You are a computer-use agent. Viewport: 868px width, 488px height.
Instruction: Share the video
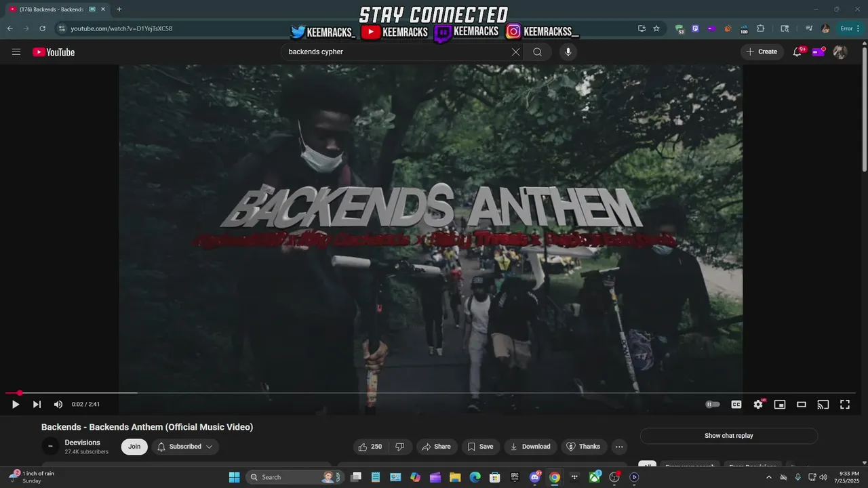(x=436, y=447)
